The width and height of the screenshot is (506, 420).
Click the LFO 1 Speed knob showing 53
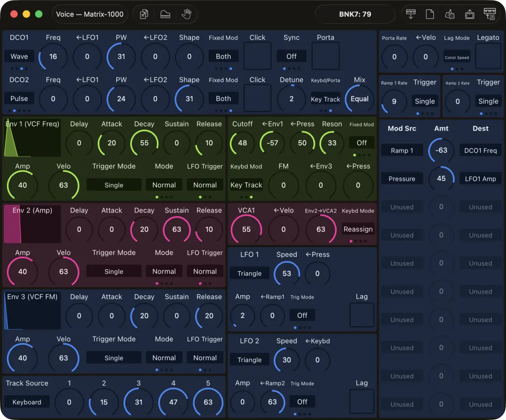(287, 273)
